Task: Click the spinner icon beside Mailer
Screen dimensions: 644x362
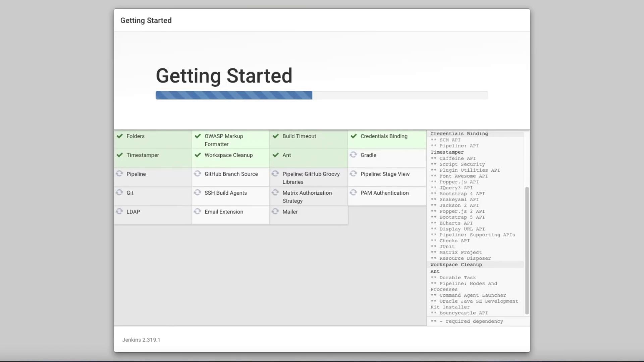Action: click(x=275, y=212)
